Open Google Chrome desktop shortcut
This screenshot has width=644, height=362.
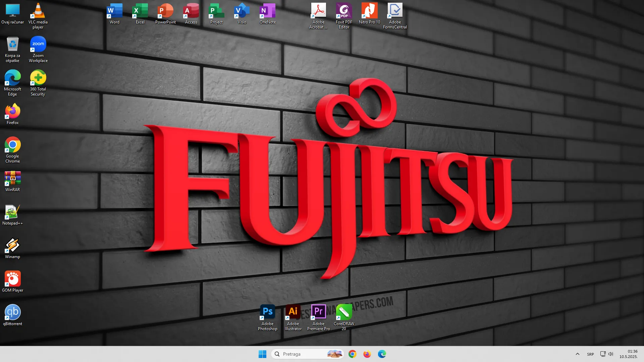tap(13, 150)
